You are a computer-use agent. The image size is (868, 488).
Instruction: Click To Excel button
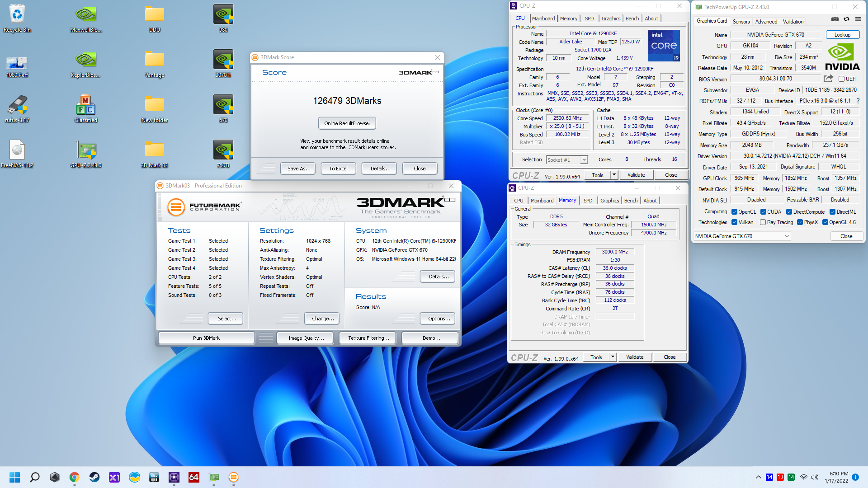coord(338,169)
